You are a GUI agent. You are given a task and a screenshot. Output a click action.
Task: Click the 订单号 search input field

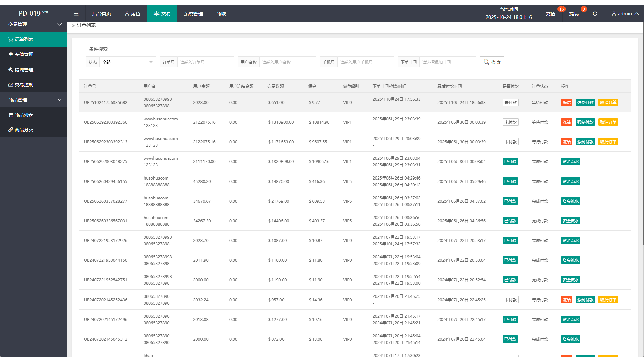[205, 62]
